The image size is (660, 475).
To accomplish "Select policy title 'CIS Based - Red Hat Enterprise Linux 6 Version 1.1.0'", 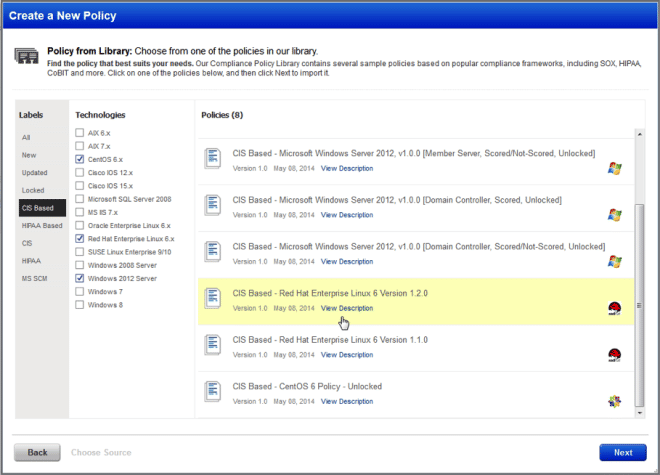I will pyautogui.click(x=330, y=340).
